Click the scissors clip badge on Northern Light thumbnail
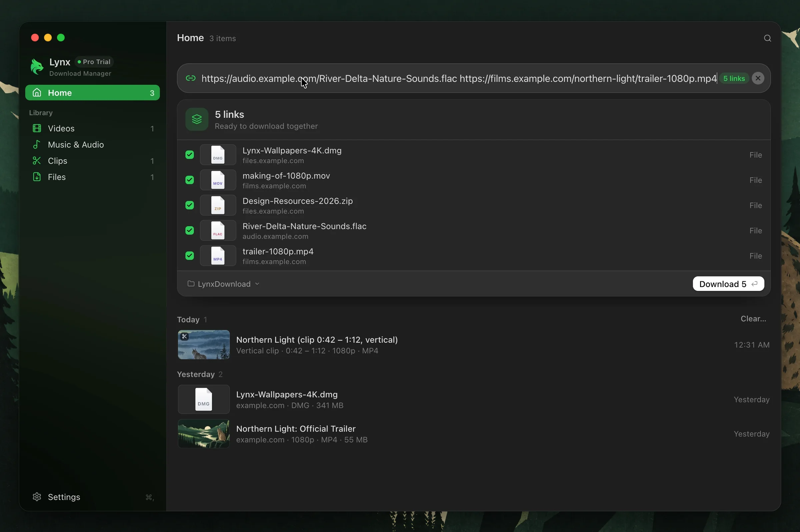Screen dimensions: 800x532 tap(184, 336)
